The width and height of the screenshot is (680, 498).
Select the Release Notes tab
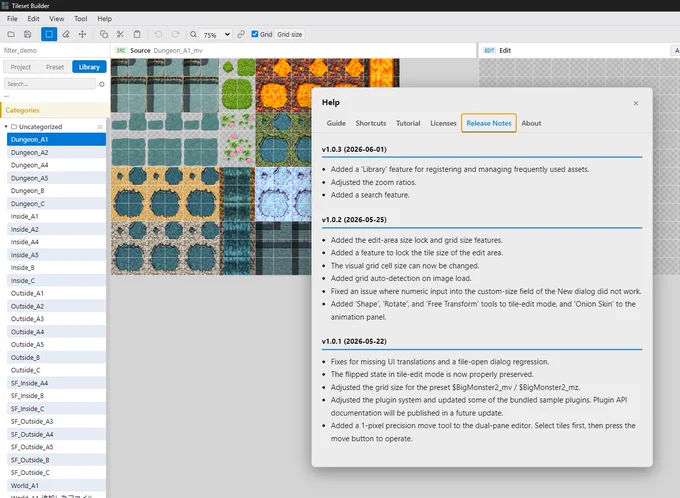click(489, 123)
